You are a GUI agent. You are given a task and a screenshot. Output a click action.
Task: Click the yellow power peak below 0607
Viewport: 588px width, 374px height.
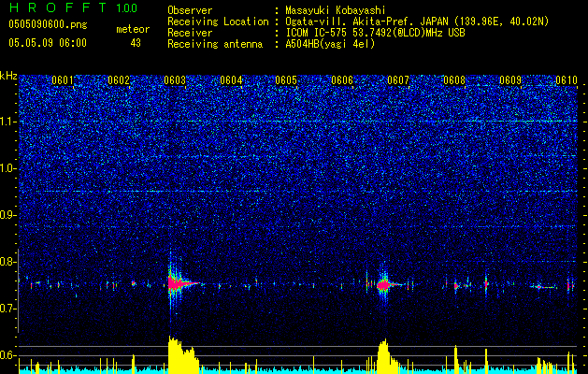click(x=386, y=355)
